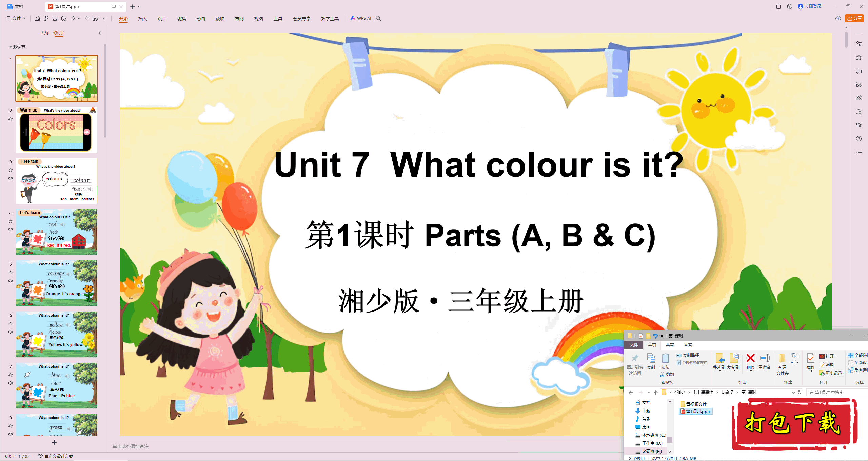Screen dimensions: 868x461
Task: Click the 新建文件夹 icon in Explorer
Action: tap(782, 358)
